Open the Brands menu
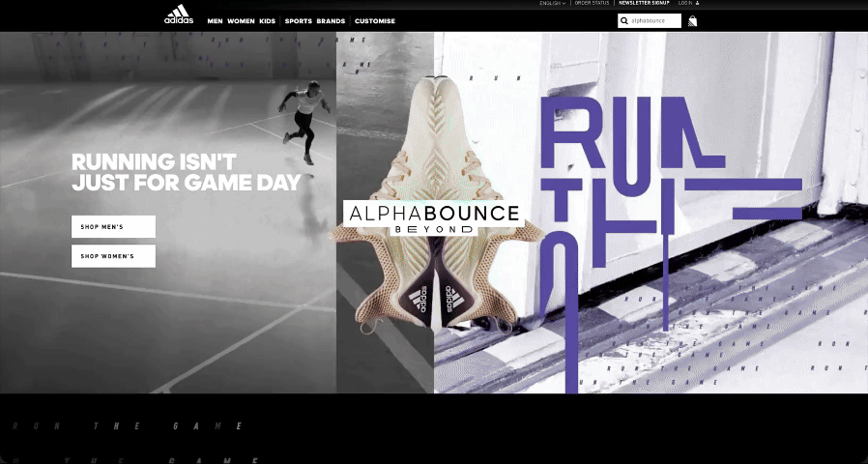This screenshot has width=868, height=464. (x=331, y=21)
